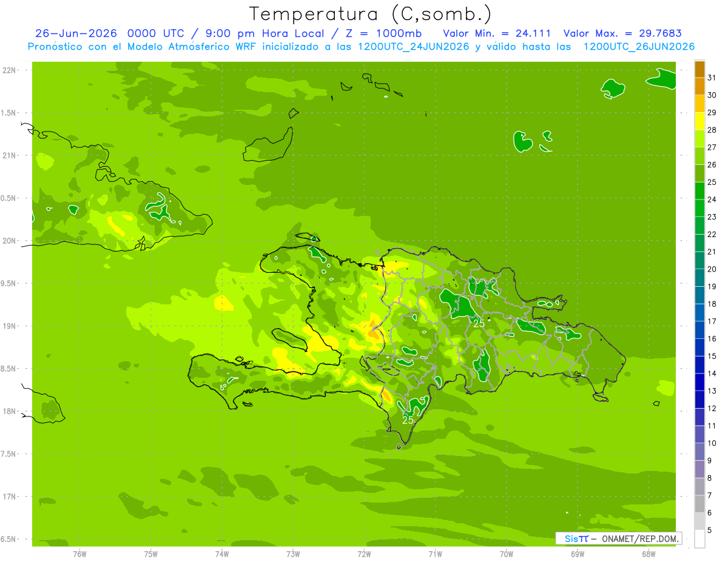This screenshot has height=562, width=728.
Task: Click the color scale value "29"
Action: [x=712, y=112]
